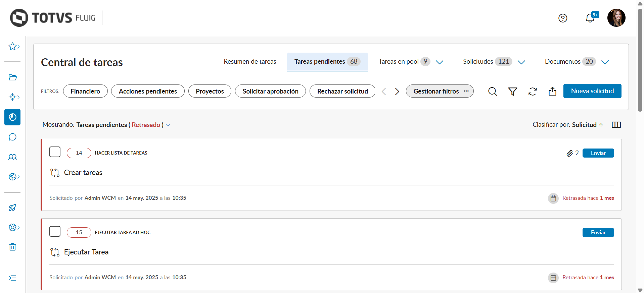This screenshot has height=293, width=644.
Task: Open the trash icon in sidebar
Action: point(12,247)
